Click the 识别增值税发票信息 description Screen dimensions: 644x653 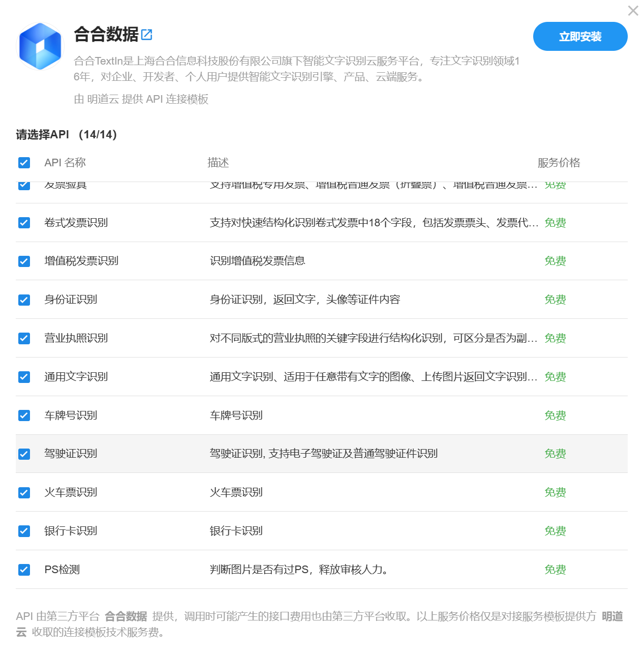coord(258,261)
